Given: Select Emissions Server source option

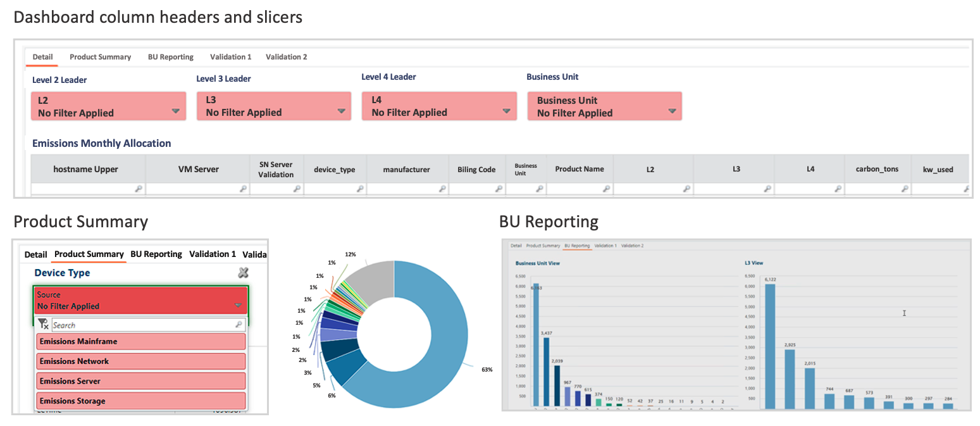Looking at the screenshot, I should [x=141, y=382].
